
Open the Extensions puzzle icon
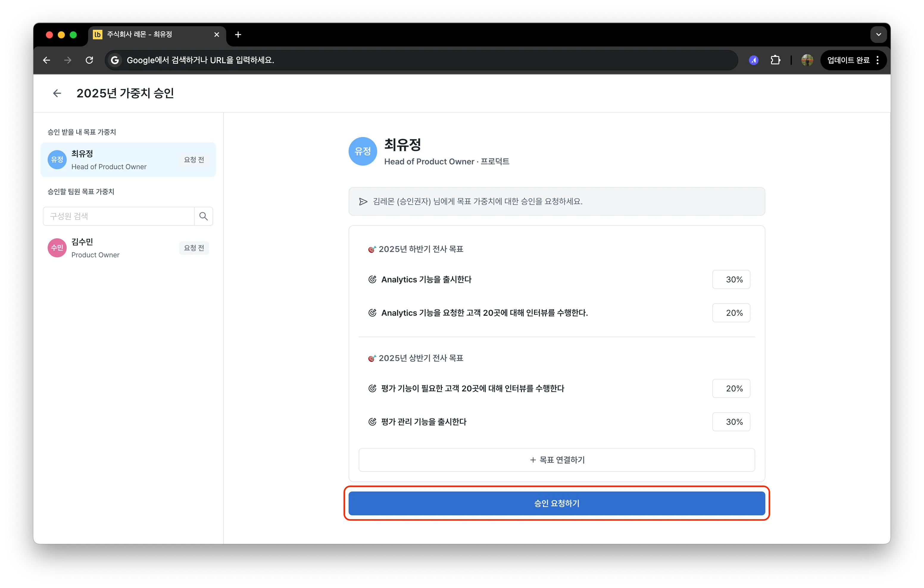coord(775,60)
